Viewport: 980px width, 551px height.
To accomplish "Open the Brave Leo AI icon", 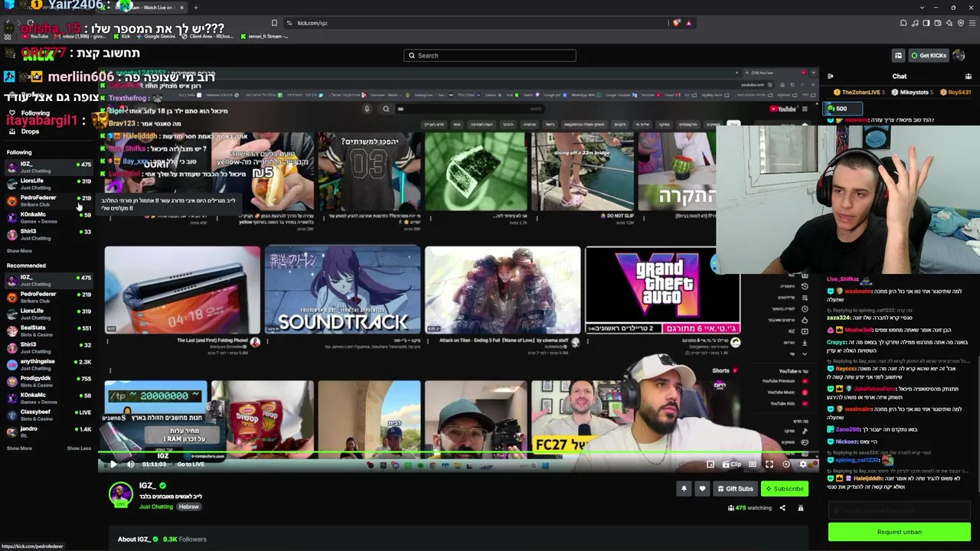I will tap(949, 23).
